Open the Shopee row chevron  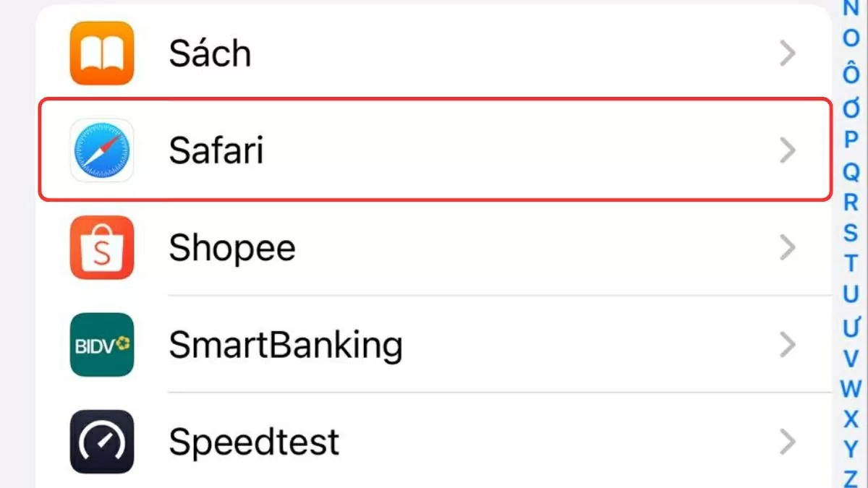(788, 248)
